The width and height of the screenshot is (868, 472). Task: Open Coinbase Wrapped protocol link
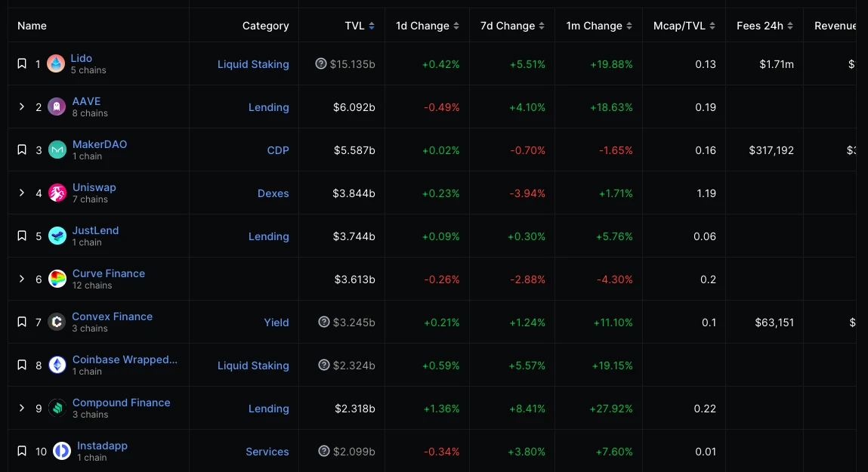[x=125, y=359]
